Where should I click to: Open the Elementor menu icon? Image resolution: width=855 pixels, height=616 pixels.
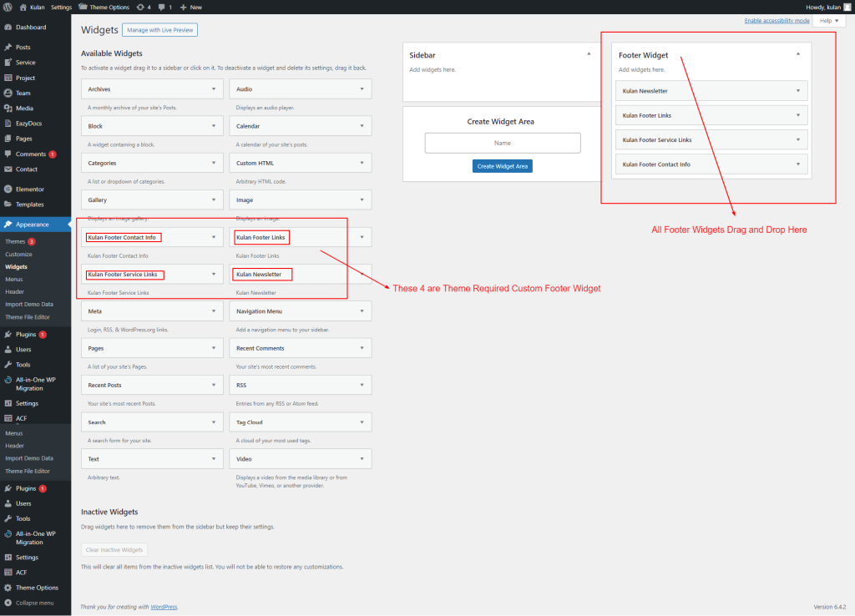[8, 189]
